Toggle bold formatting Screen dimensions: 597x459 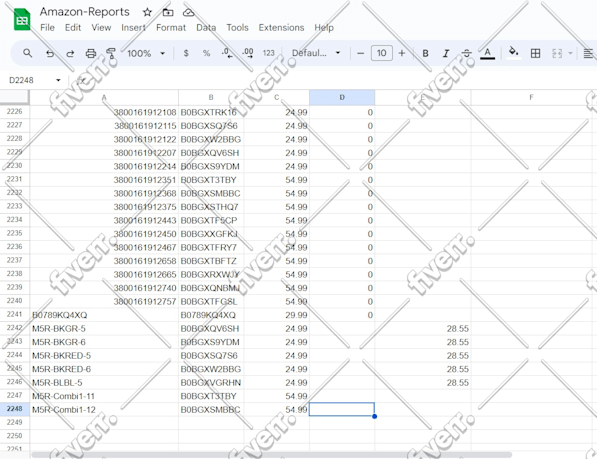click(x=425, y=53)
